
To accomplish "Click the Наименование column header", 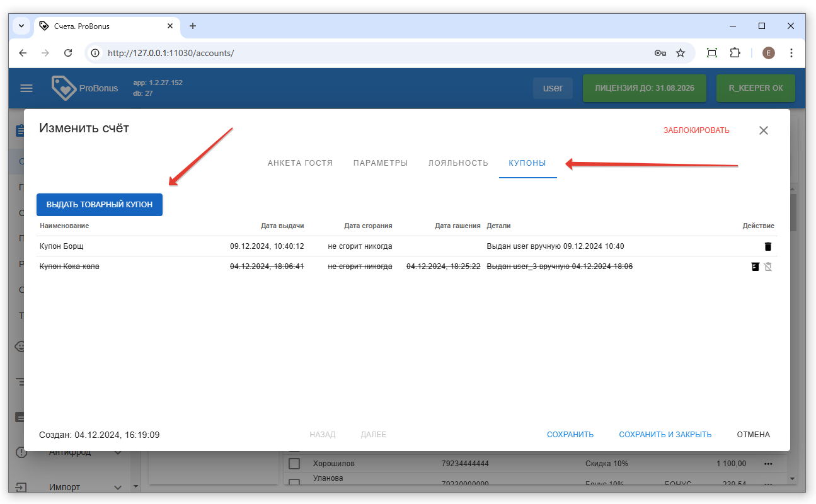I will click(64, 226).
